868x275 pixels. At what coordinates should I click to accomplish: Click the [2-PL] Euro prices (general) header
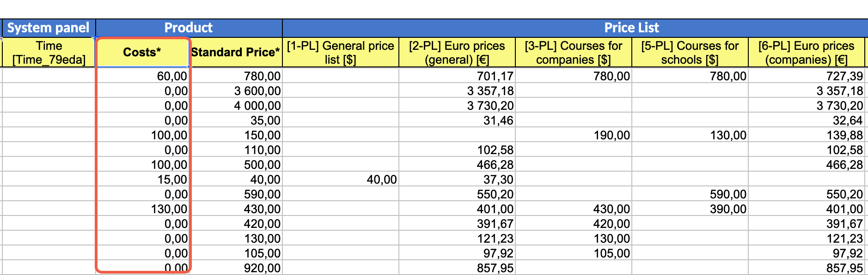[x=457, y=52]
